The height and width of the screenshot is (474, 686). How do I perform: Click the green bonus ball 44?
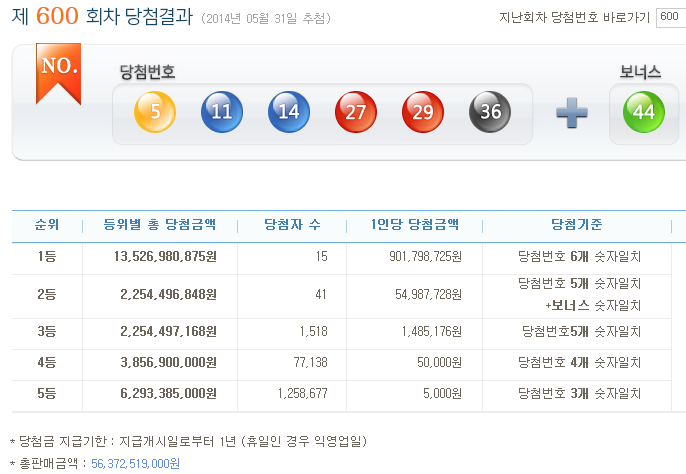click(644, 112)
